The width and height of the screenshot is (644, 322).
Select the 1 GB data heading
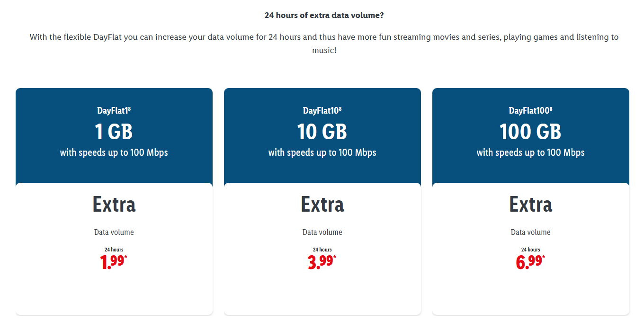click(x=114, y=132)
